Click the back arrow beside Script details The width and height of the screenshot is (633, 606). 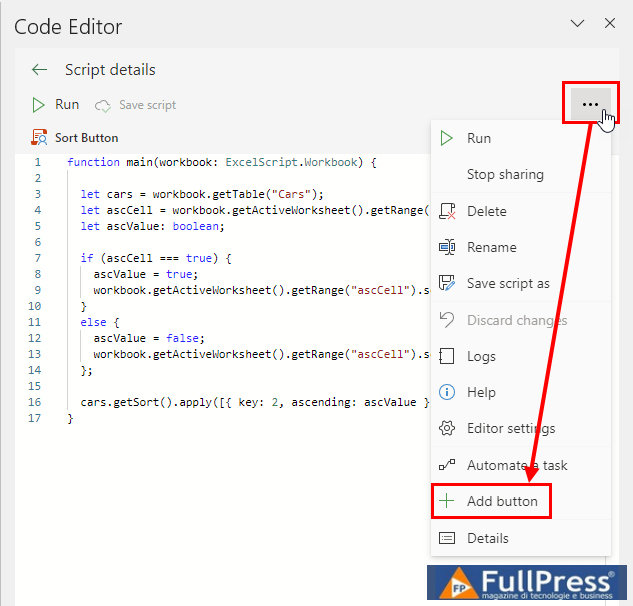coord(40,69)
